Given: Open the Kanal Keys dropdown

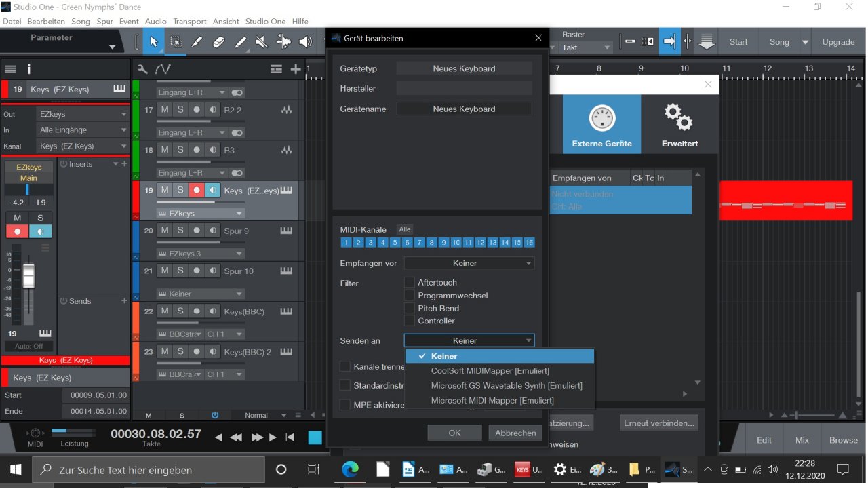Looking at the screenshot, I should (83, 146).
